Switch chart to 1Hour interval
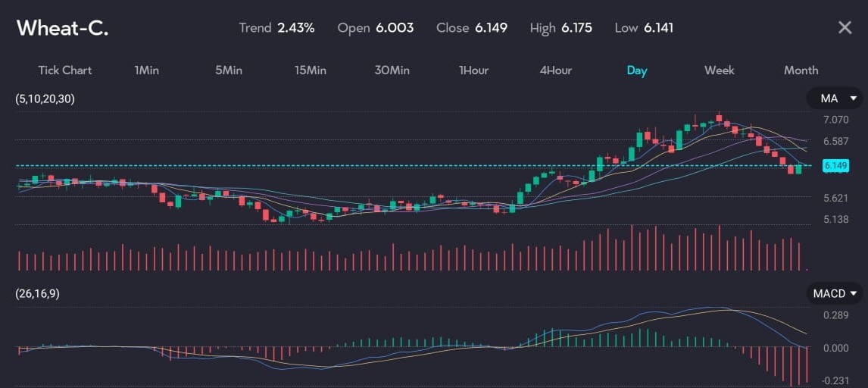Screen dimensions: 868x388 click(473, 70)
